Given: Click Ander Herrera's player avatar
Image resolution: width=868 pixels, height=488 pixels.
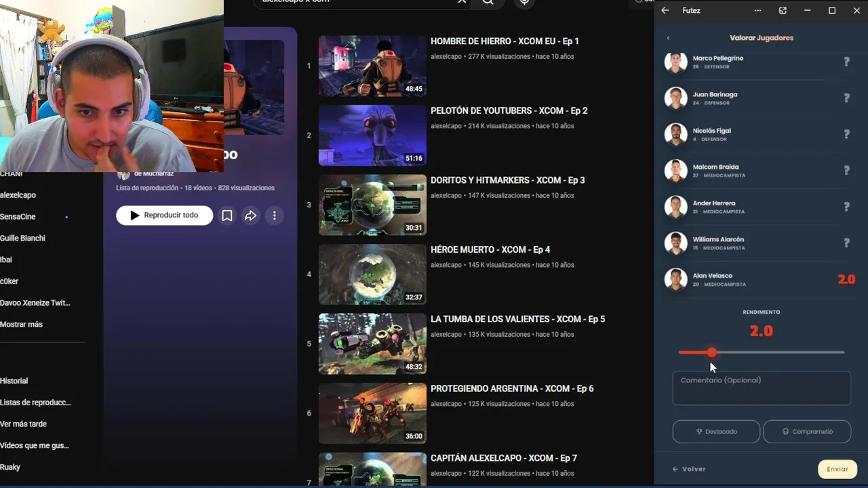Looking at the screenshot, I should click(675, 207).
